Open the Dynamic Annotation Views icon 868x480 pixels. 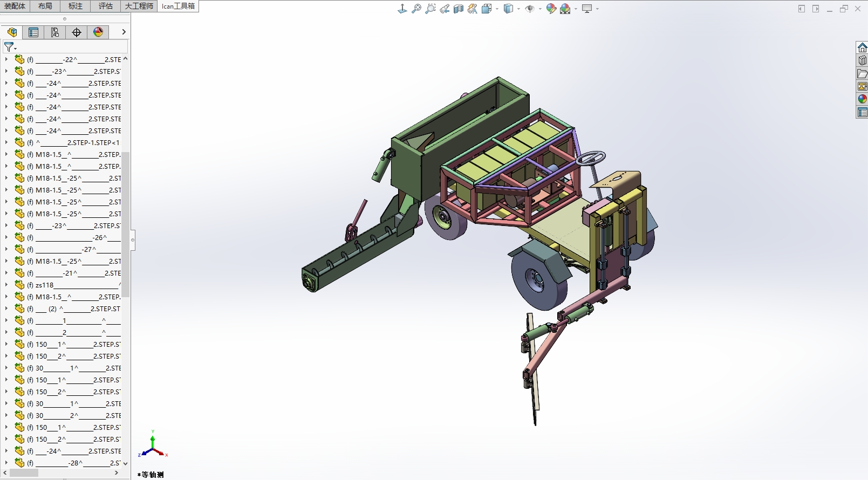473,9
